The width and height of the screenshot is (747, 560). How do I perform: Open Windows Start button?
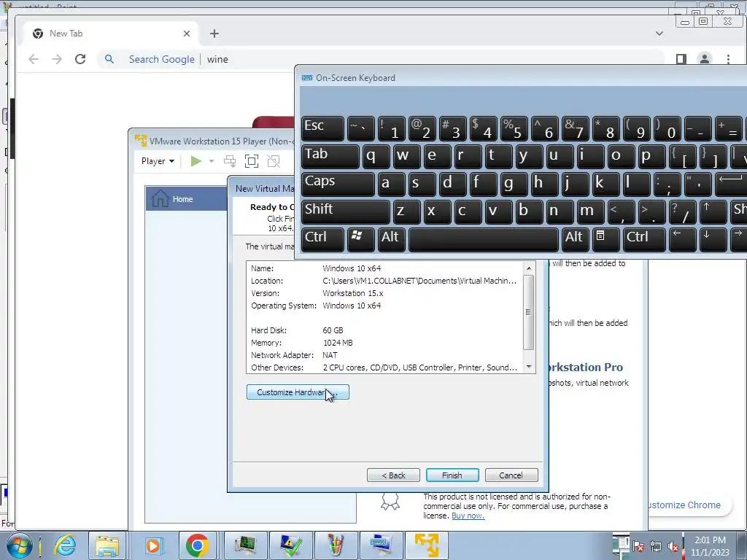pos(18,545)
